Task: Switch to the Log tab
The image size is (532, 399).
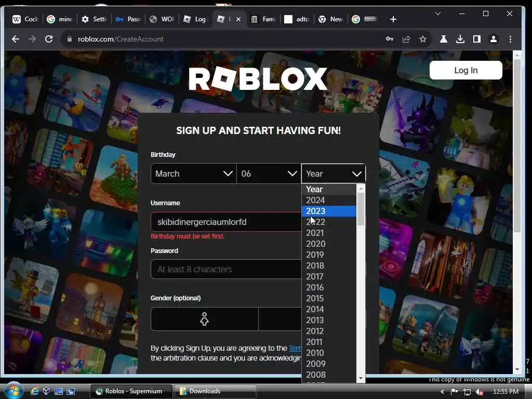Action: tap(195, 19)
